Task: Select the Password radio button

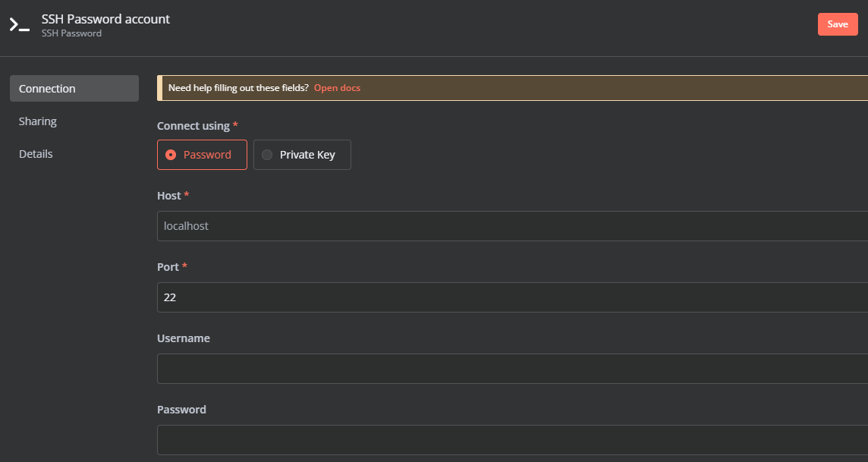Action: click(170, 154)
